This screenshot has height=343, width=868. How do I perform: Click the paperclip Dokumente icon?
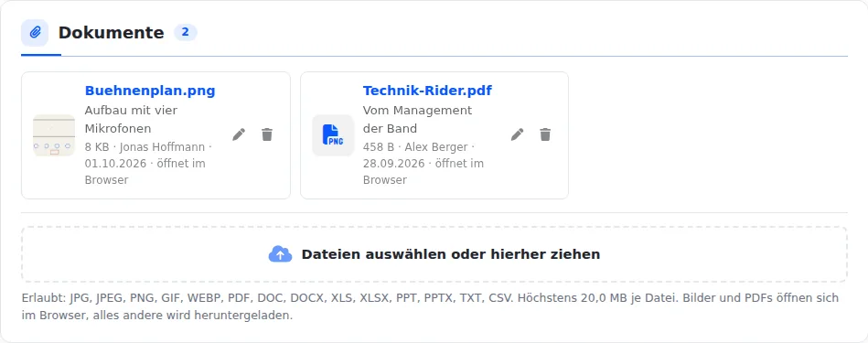click(35, 33)
